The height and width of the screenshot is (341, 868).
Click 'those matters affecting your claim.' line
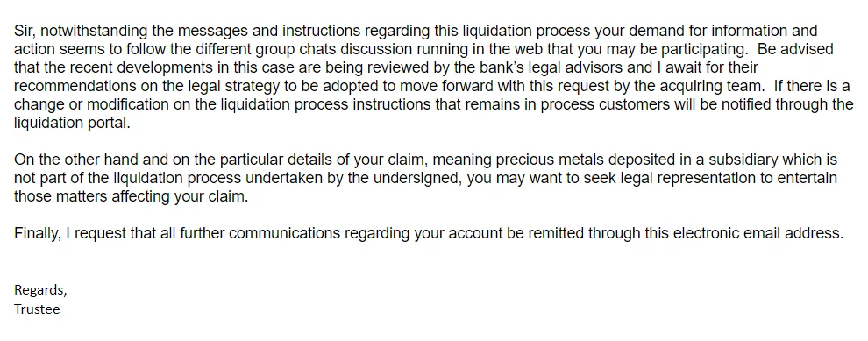pos(132,197)
